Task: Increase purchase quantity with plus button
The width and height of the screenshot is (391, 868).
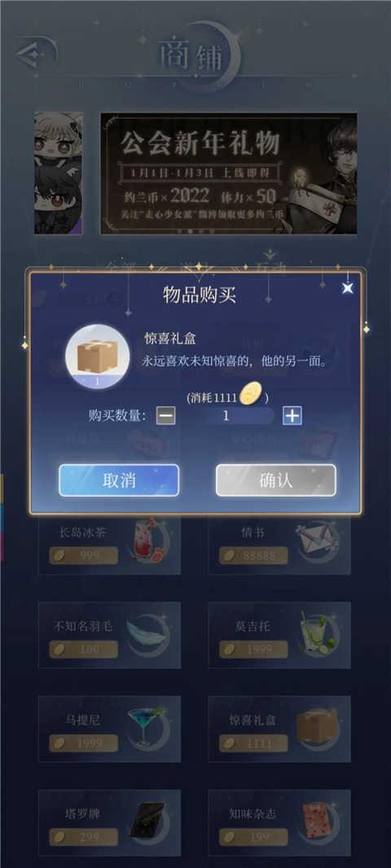Action: point(292,415)
